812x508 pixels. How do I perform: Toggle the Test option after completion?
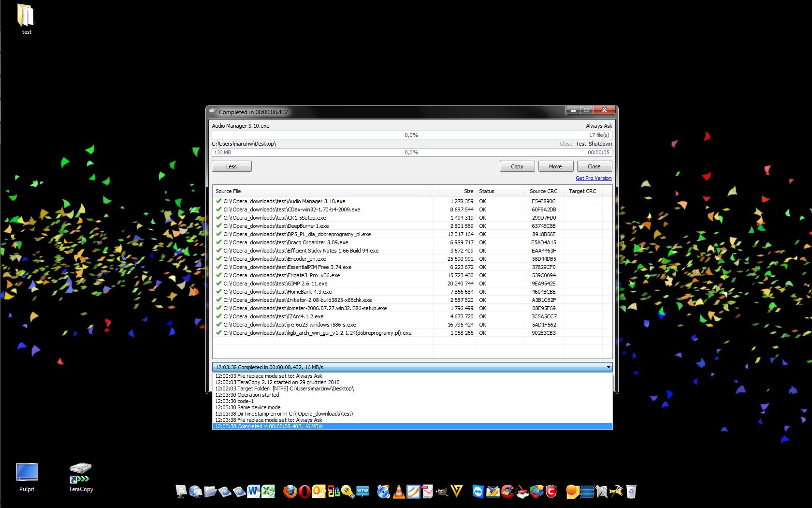click(x=580, y=144)
